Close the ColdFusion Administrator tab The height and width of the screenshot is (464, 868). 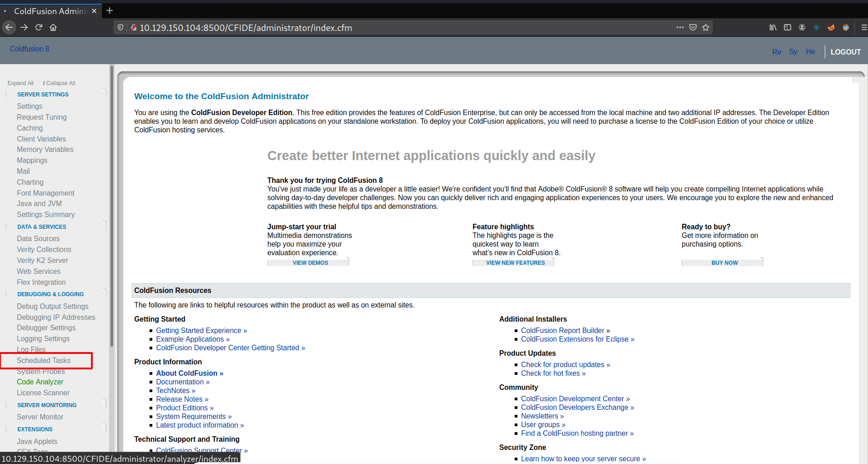click(x=94, y=11)
